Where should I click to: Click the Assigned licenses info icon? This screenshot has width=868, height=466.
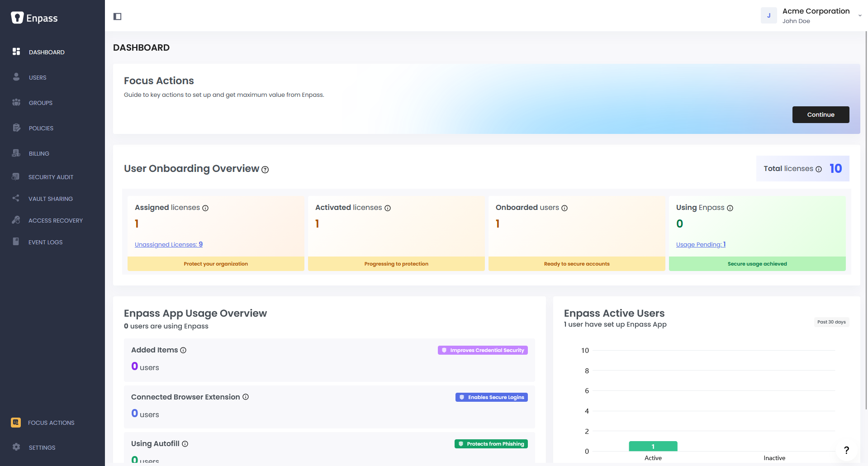205,208
